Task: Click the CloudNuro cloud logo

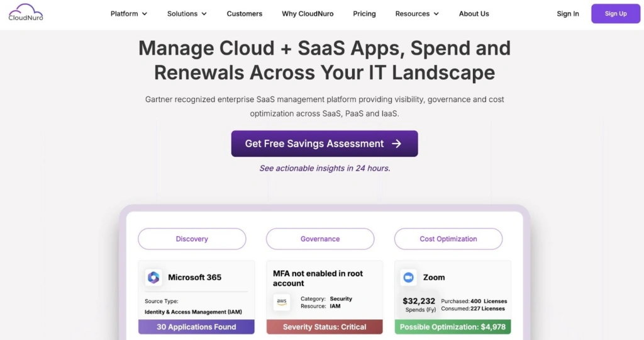Action: (x=26, y=13)
